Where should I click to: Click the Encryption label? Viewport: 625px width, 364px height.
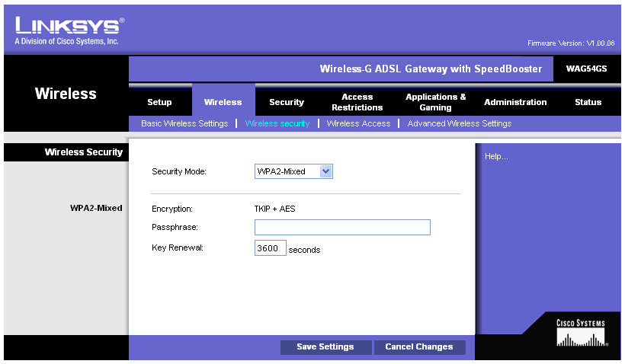(x=171, y=209)
